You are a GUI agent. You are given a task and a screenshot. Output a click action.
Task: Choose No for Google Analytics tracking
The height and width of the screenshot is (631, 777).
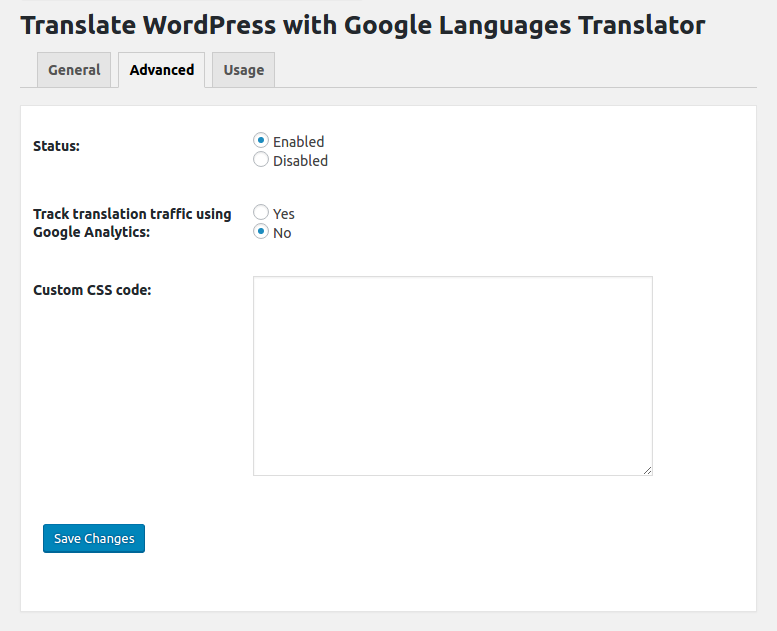(261, 231)
